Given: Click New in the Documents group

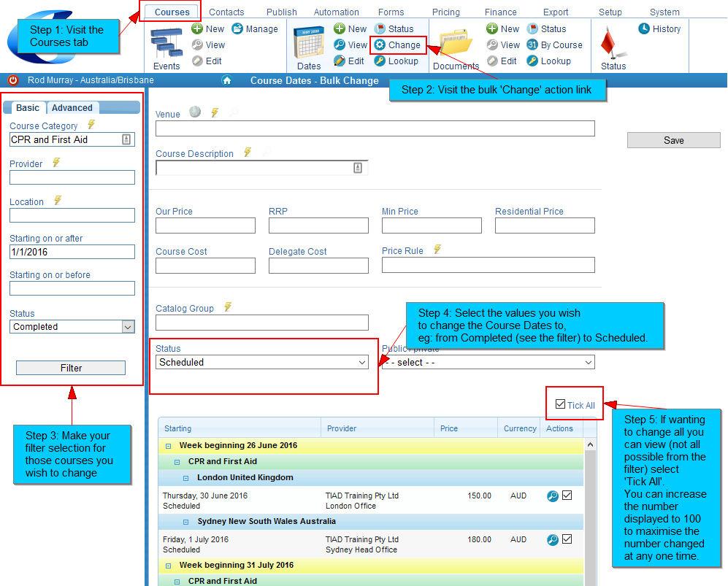Looking at the screenshot, I should click(503, 28).
